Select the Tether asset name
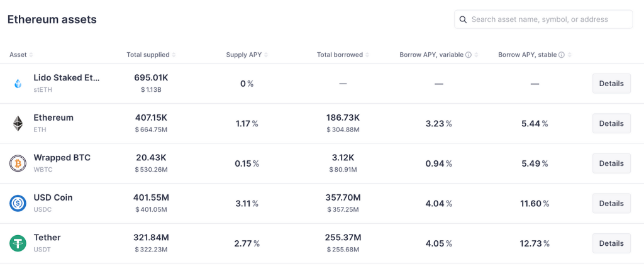 (x=47, y=237)
